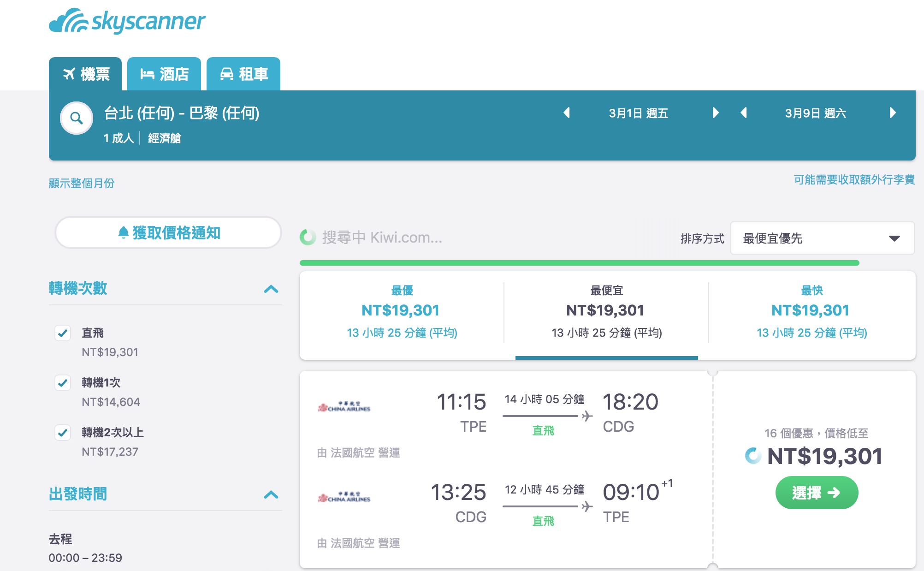Open the 最便宜優先 sort dropdown
Image resolution: width=924 pixels, height=571 pixels.
click(x=822, y=238)
